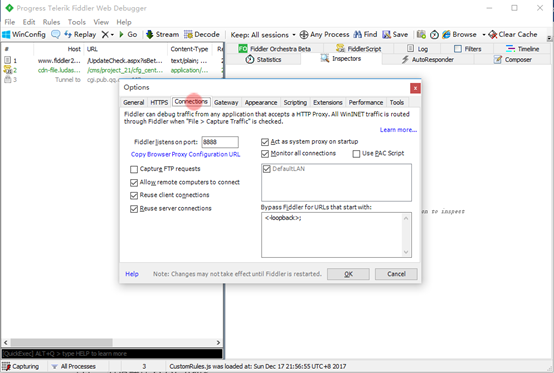
Task: Click the Replay toolbar button
Action: (x=80, y=35)
